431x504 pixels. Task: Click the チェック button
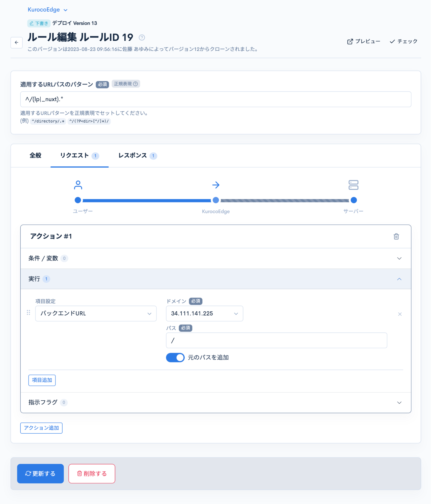pyautogui.click(x=403, y=41)
